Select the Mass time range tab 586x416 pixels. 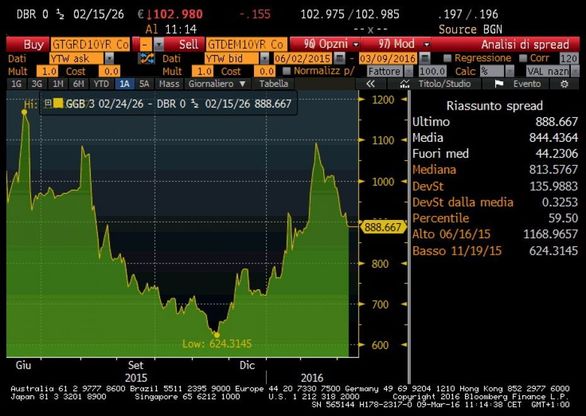(x=169, y=84)
